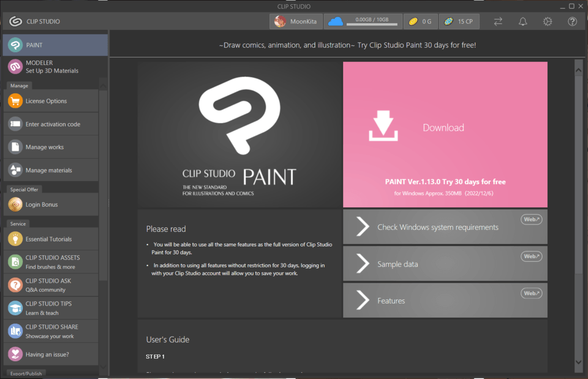The height and width of the screenshot is (379, 588).
Task: Click chevron arrow beside Sample data
Action: click(363, 264)
